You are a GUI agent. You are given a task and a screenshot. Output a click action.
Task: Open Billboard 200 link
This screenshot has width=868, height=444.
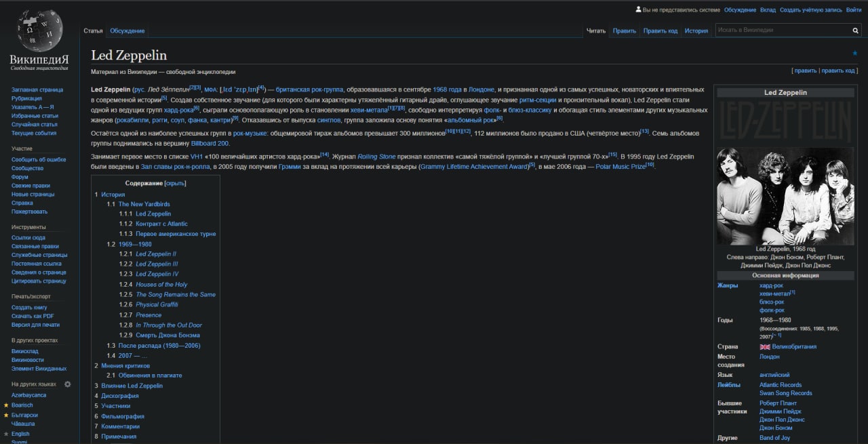(x=210, y=143)
